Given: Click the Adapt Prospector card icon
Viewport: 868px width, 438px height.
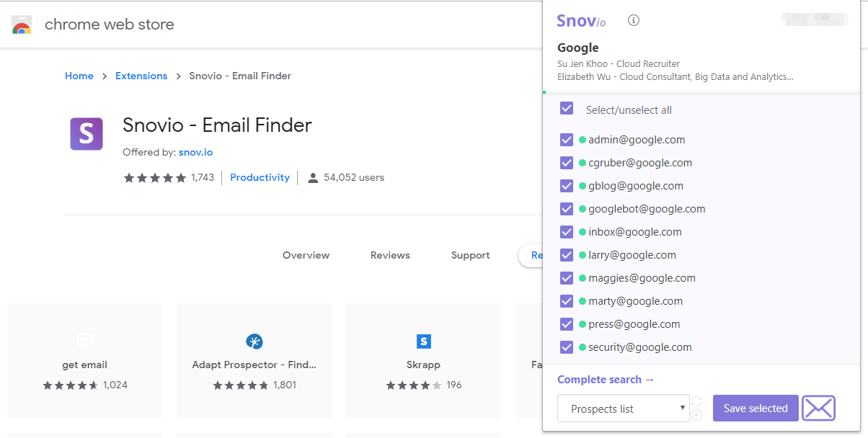Looking at the screenshot, I should click(x=254, y=341).
